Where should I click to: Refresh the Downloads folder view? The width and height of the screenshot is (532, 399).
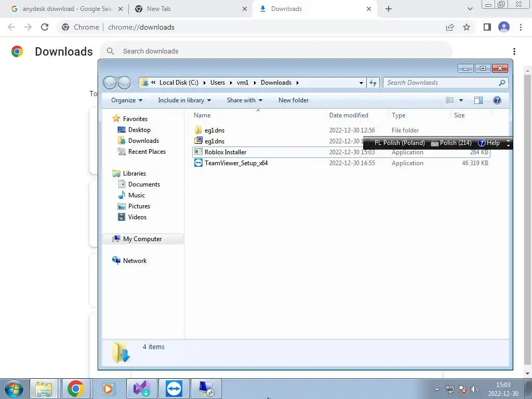373,83
